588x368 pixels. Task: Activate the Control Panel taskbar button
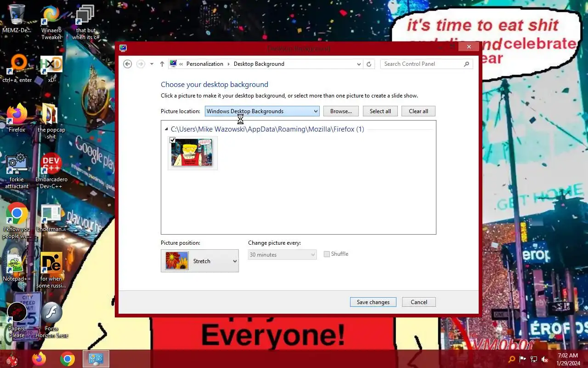(96, 359)
